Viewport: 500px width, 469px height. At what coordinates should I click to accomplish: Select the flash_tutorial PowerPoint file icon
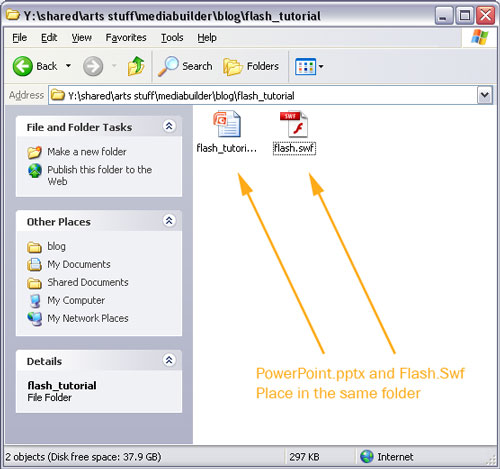[x=227, y=124]
